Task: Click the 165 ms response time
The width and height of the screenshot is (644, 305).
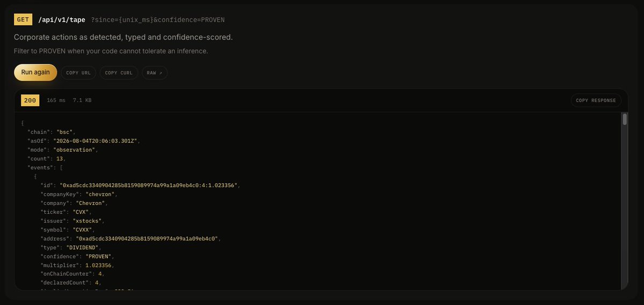Action: [x=56, y=100]
